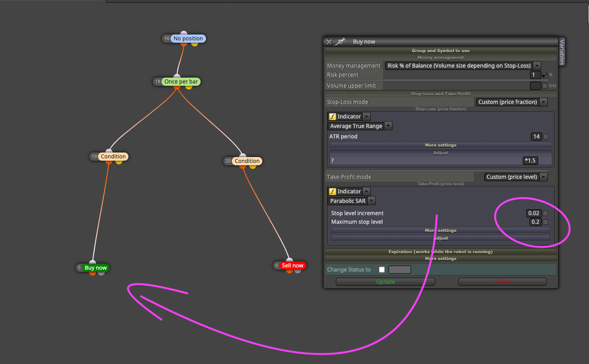The image size is (589, 364).
Task: Close the Buy now panel with X
Action: click(329, 41)
